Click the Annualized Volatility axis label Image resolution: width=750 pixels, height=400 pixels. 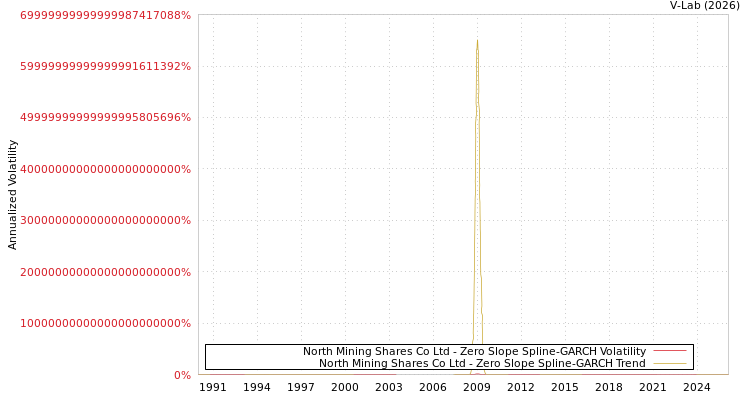click(12, 195)
